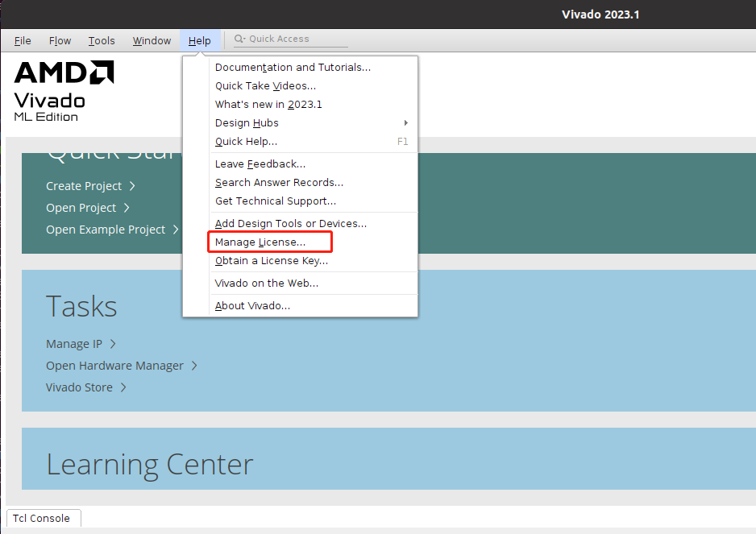Click the Open Project link
Viewport: 756px width, 534px height.
click(x=81, y=208)
